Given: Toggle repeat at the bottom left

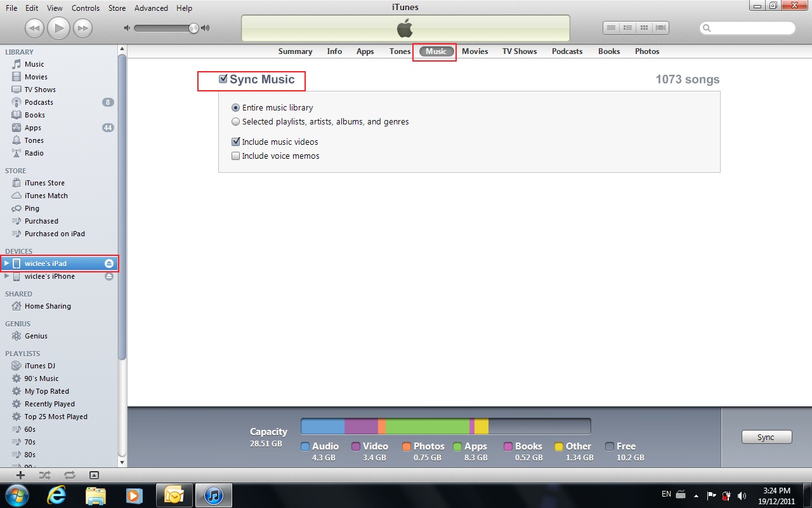Looking at the screenshot, I should [x=69, y=475].
